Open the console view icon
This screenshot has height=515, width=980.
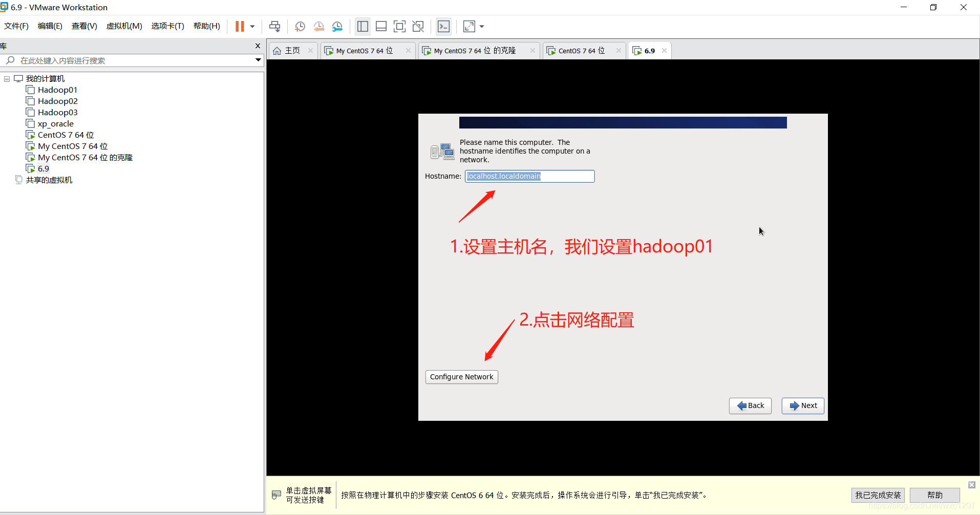coord(443,27)
